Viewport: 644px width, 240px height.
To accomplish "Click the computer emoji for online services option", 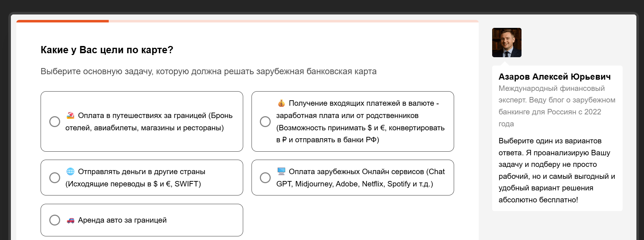I will point(281,171).
